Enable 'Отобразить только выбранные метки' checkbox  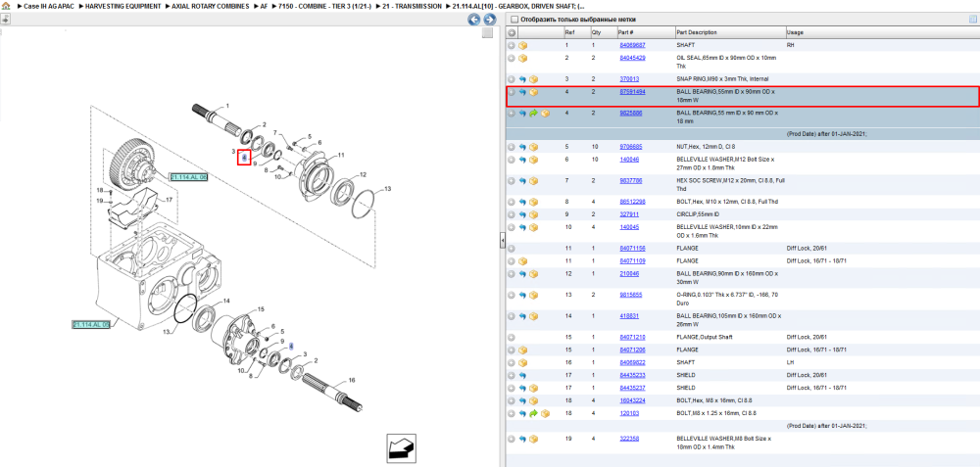(514, 20)
